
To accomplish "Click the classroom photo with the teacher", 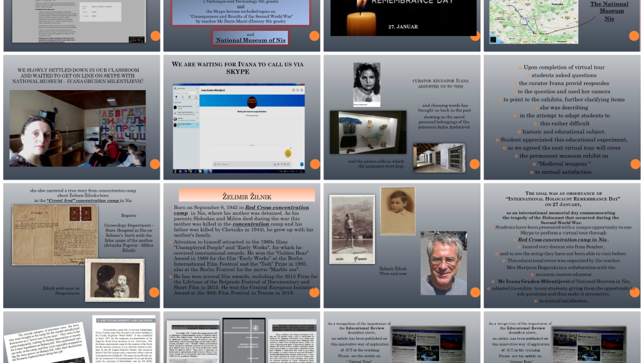I will [78, 129].
